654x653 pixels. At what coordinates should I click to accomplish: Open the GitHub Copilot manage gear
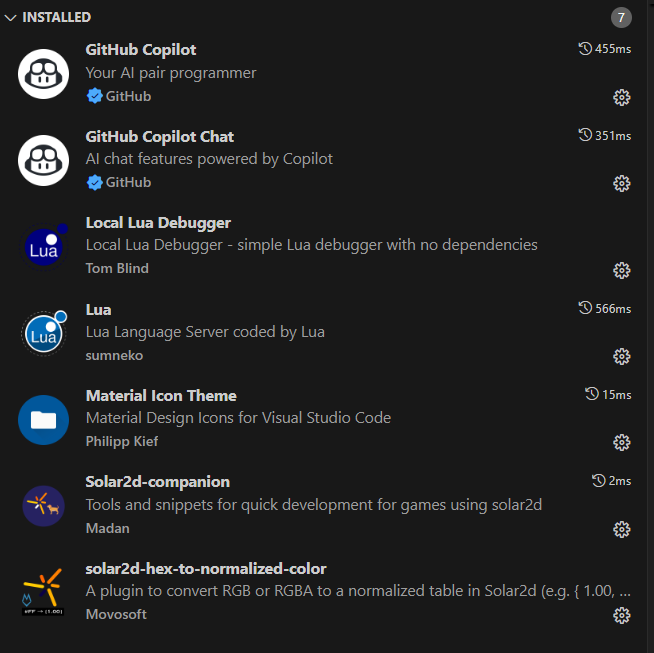point(621,98)
